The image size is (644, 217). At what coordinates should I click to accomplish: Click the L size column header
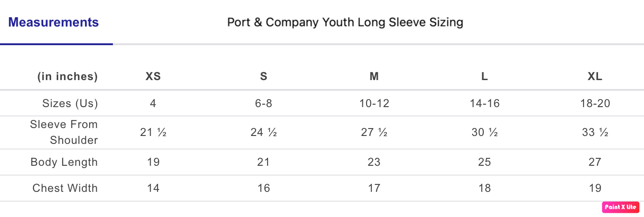pos(485,77)
